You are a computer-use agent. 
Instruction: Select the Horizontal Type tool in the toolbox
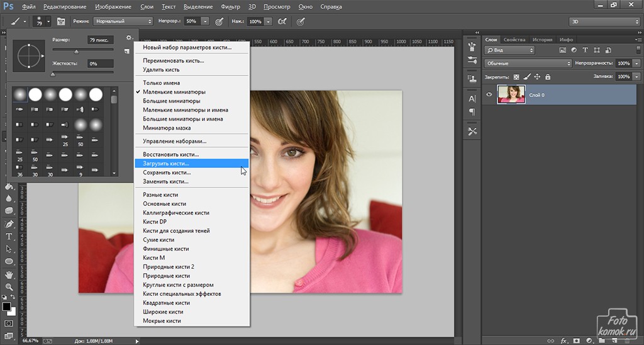(x=9, y=237)
